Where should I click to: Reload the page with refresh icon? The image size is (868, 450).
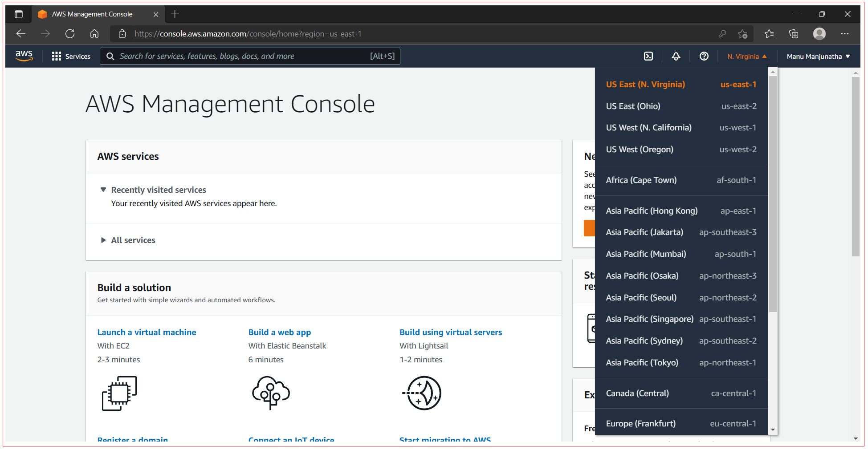(x=70, y=34)
